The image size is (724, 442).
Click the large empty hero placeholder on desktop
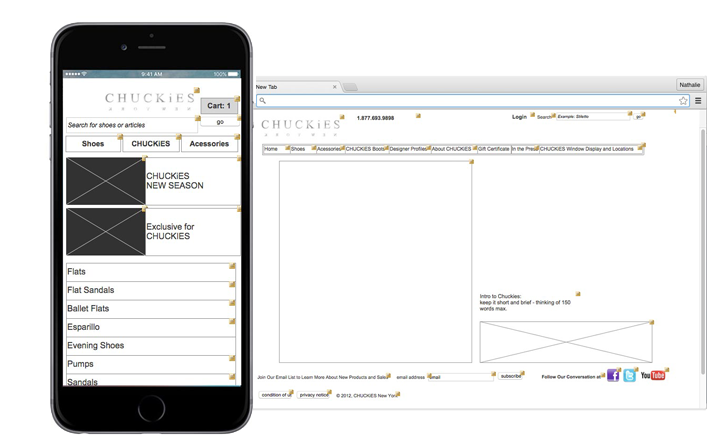pyautogui.click(x=375, y=262)
